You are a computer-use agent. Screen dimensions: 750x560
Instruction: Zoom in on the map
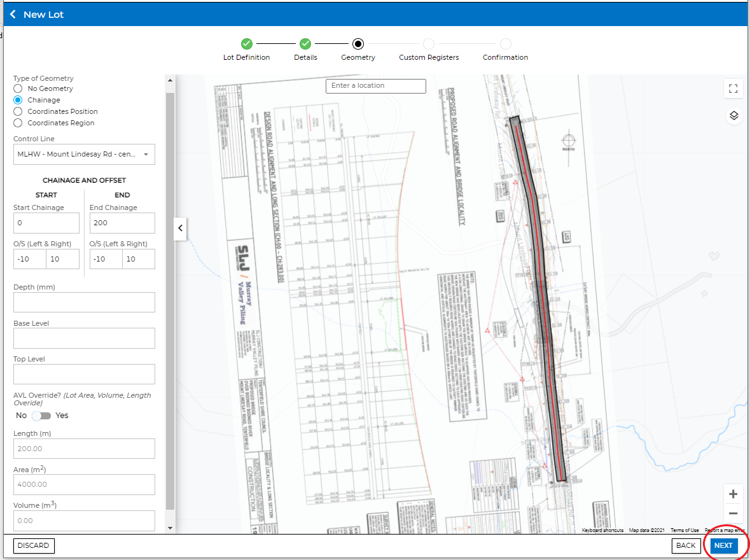point(733,494)
